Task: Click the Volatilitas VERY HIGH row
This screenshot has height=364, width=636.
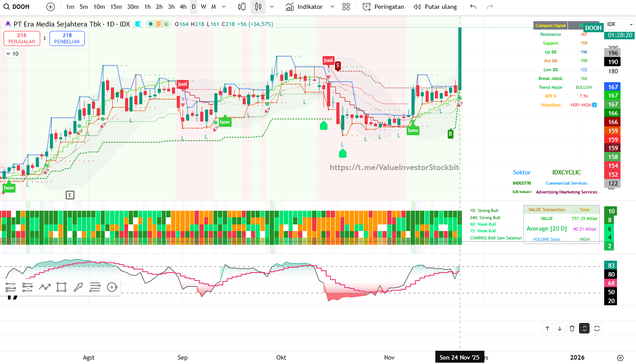Action: point(568,105)
